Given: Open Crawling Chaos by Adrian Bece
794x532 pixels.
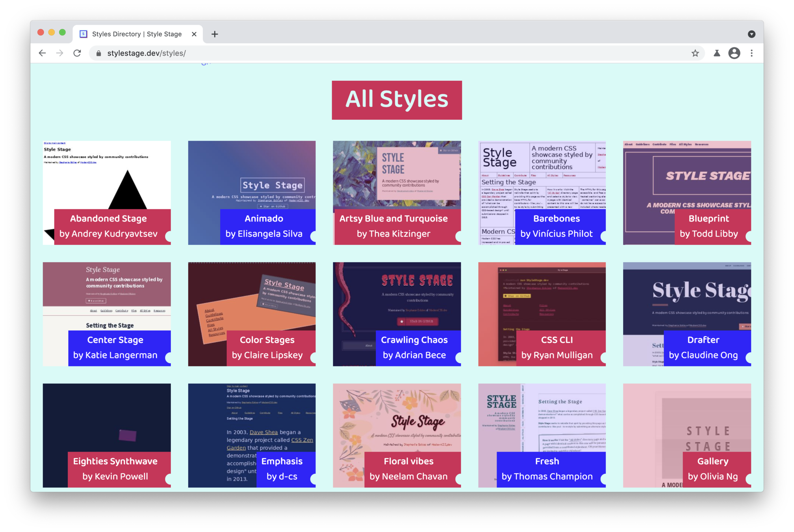Looking at the screenshot, I should (414, 348).
